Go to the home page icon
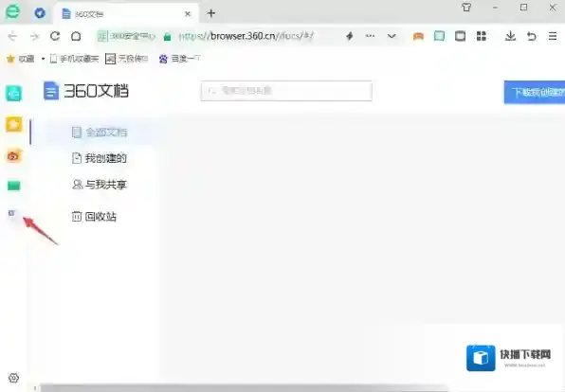This screenshot has width=565, height=392. 76,36
